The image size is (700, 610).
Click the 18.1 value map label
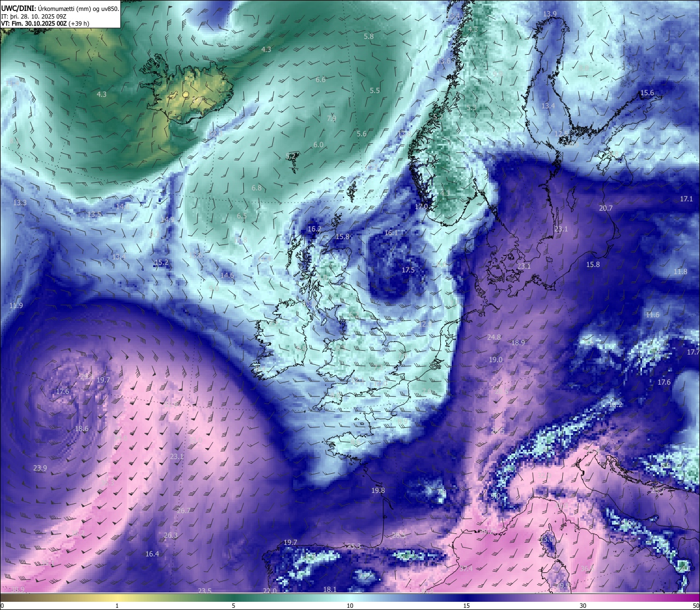click(x=330, y=590)
